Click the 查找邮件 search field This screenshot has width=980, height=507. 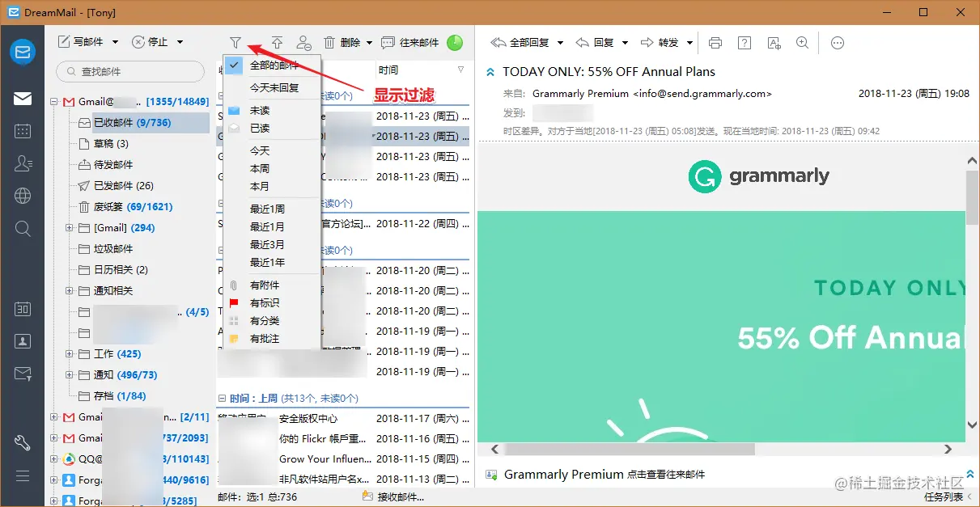130,71
